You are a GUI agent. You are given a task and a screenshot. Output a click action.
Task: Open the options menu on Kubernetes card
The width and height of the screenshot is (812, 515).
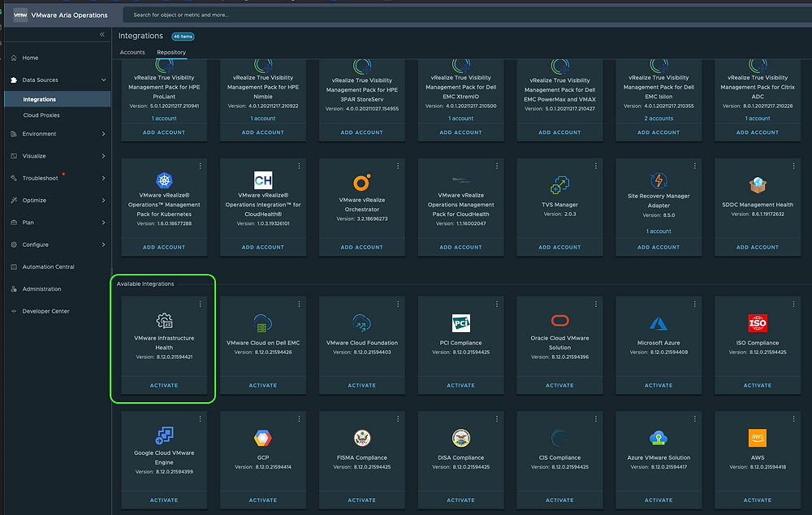tap(200, 166)
